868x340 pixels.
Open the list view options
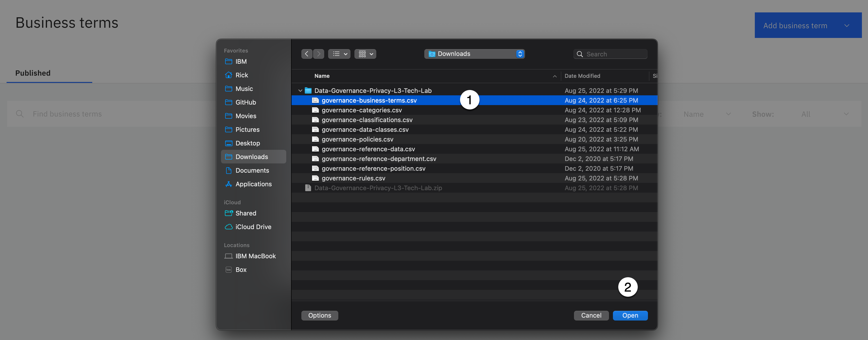coord(339,54)
